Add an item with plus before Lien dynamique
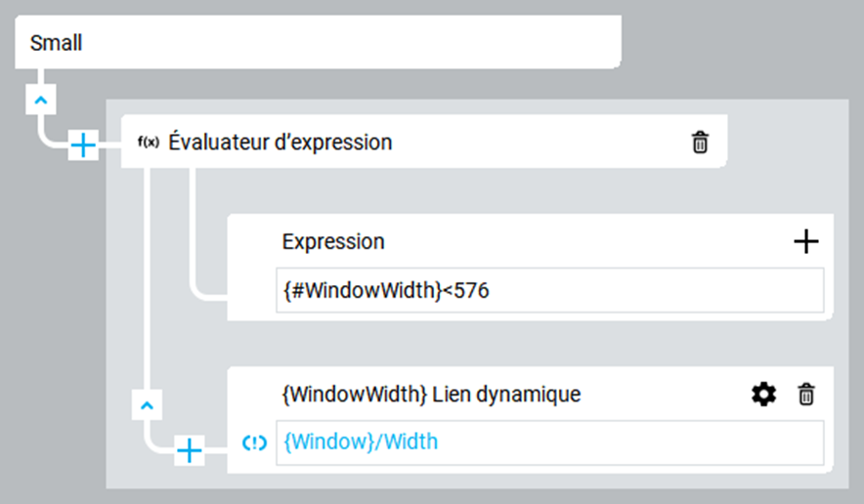The width and height of the screenshot is (864, 504). [189, 450]
